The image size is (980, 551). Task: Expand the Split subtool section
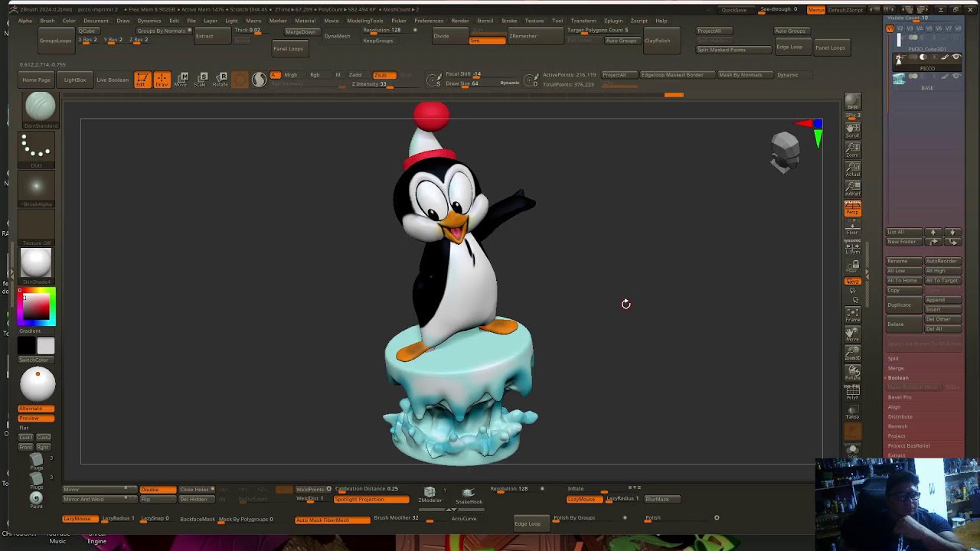[x=893, y=358]
